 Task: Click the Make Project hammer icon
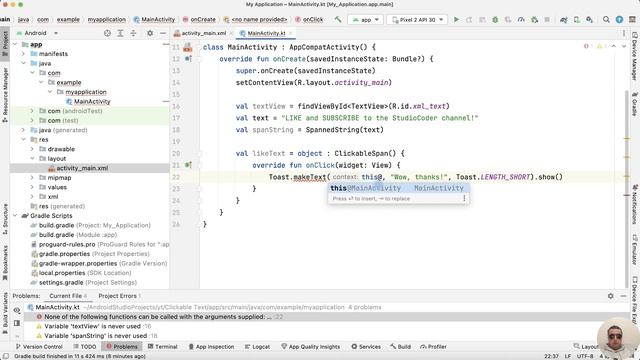coord(338,19)
